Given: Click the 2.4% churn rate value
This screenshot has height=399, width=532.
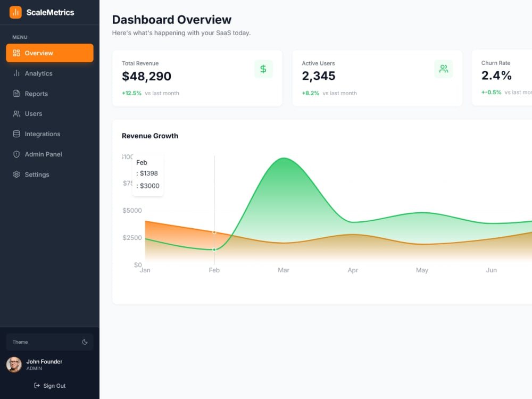Looking at the screenshot, I should pyautogui.click(x=496, y=76).
